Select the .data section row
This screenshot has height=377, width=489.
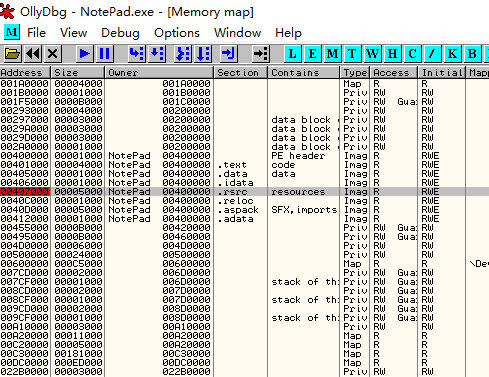244,174
